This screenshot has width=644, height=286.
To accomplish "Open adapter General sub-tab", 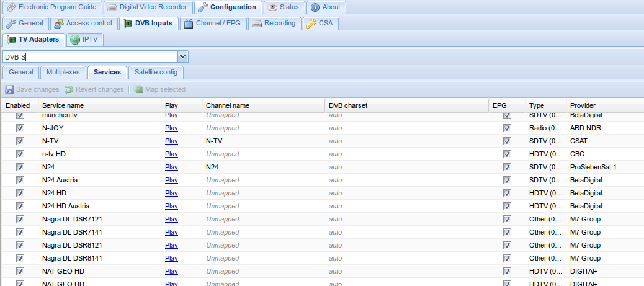I will (x=21, y=73).
